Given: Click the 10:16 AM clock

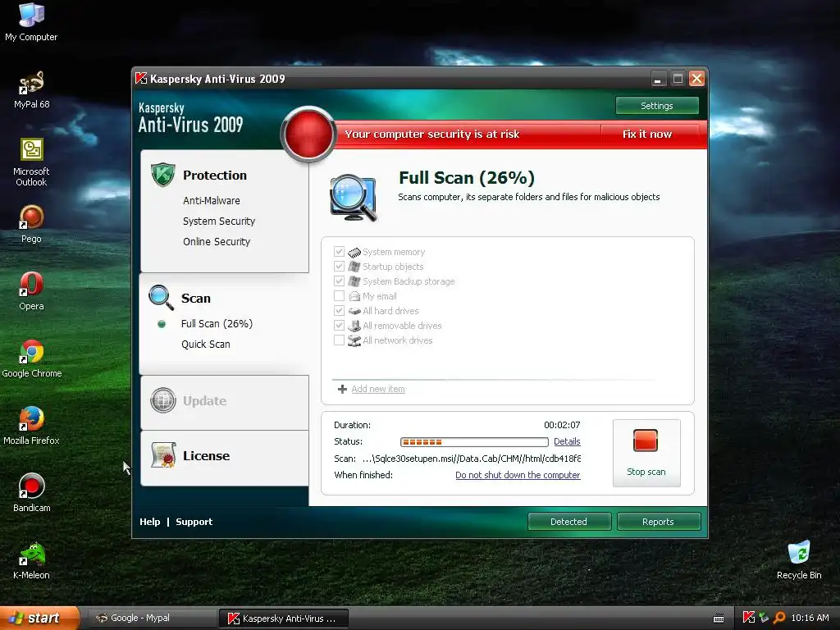Looking at the screenshot, I should coord(810,618).
